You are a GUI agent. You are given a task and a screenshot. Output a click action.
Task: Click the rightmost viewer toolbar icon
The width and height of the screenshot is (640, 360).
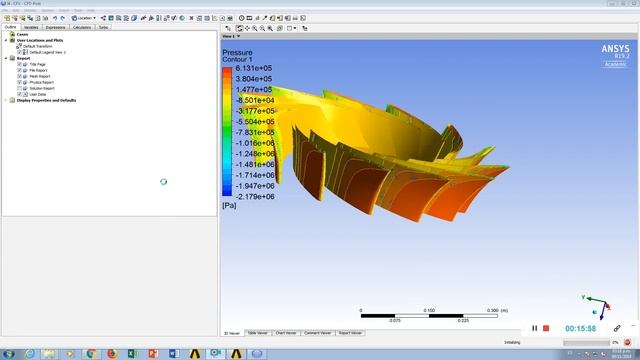(x=305, y=28)
